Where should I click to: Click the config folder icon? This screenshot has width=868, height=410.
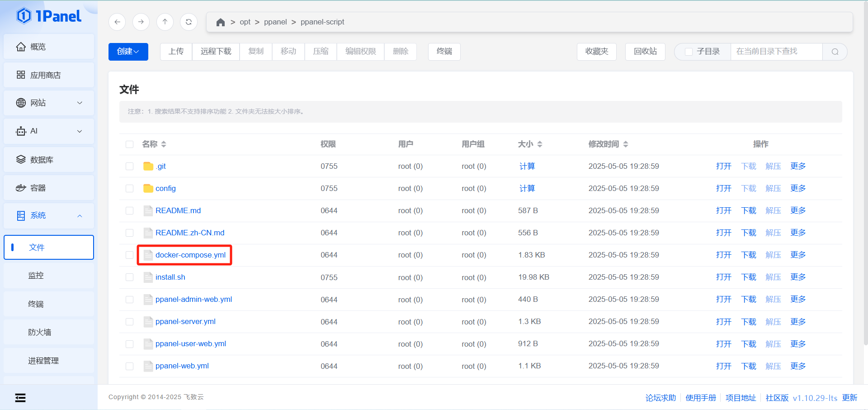coord(148,188)
